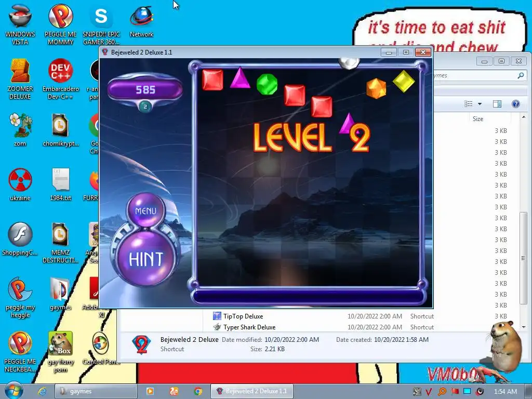
Task: Click the HINT button in Bejeweled
Action: point(146,259)
